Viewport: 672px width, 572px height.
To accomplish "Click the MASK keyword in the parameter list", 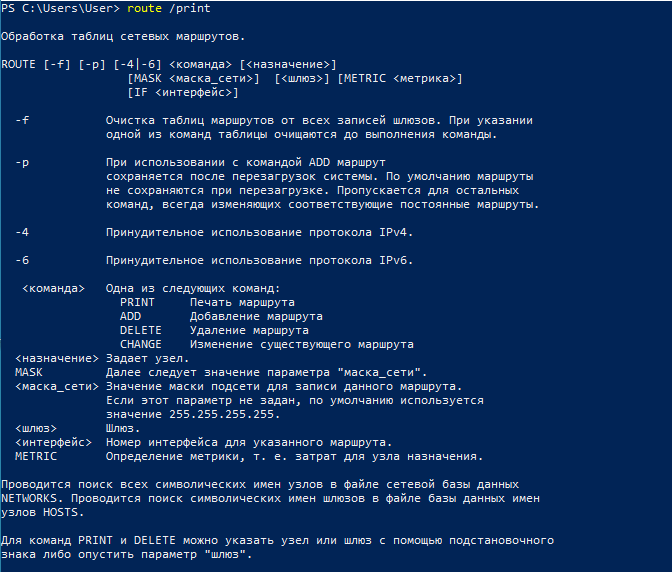I will 29,372.
